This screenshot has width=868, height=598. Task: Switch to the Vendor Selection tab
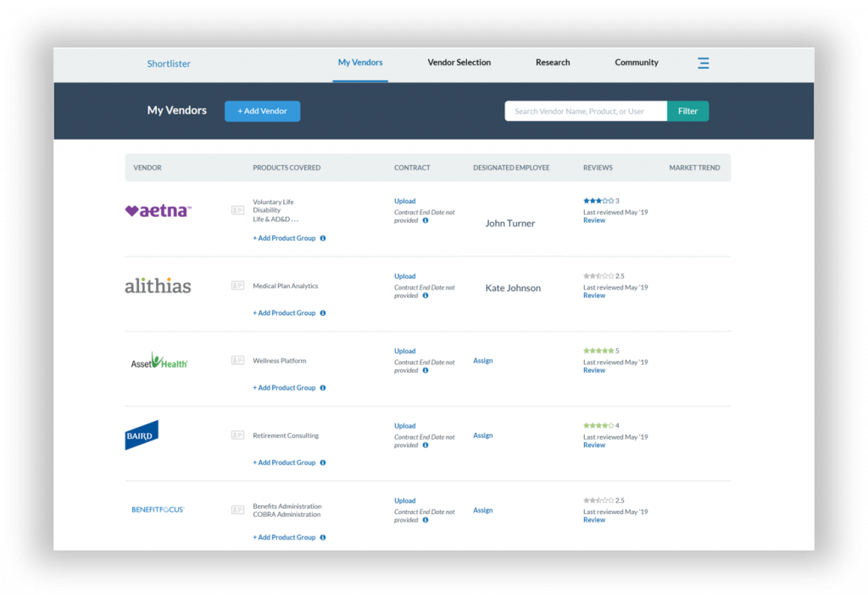point(459,63)
